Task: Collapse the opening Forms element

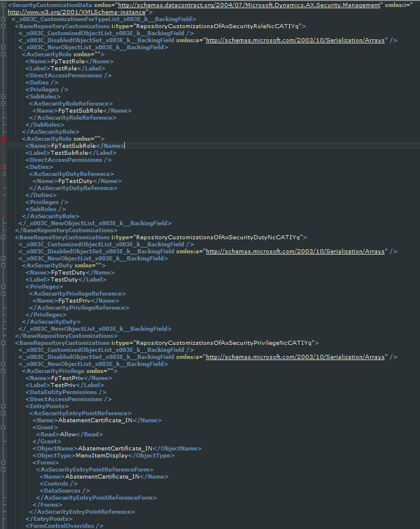Action: tap(3, 463)
